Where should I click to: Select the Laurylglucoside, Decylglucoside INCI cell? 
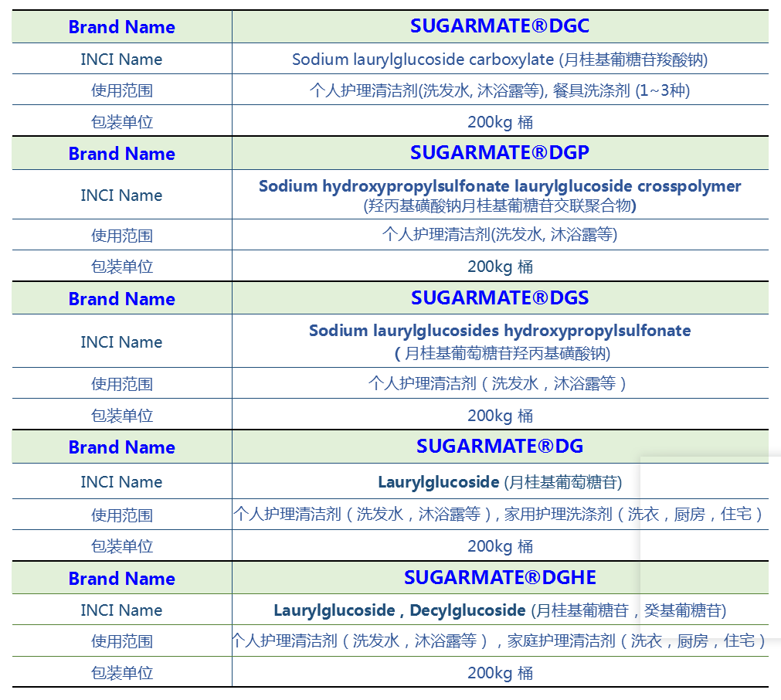[500, 610]
